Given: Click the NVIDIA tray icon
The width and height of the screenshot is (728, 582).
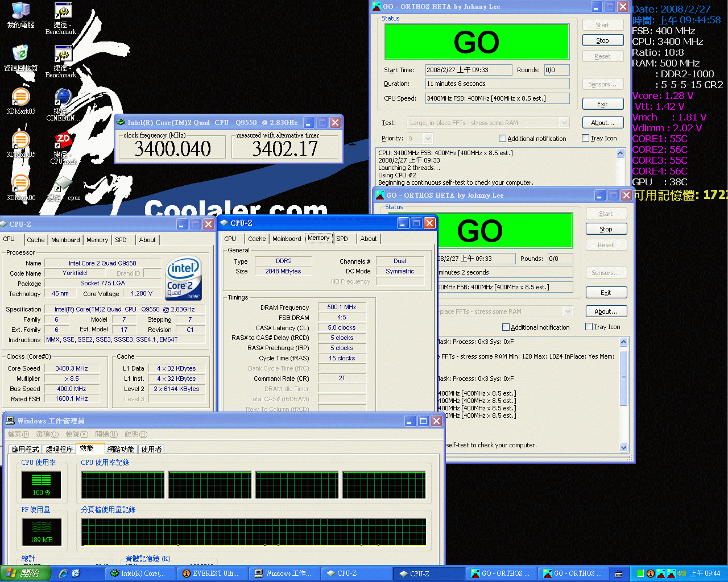Looking at the screenshot, I should (680, 573).
